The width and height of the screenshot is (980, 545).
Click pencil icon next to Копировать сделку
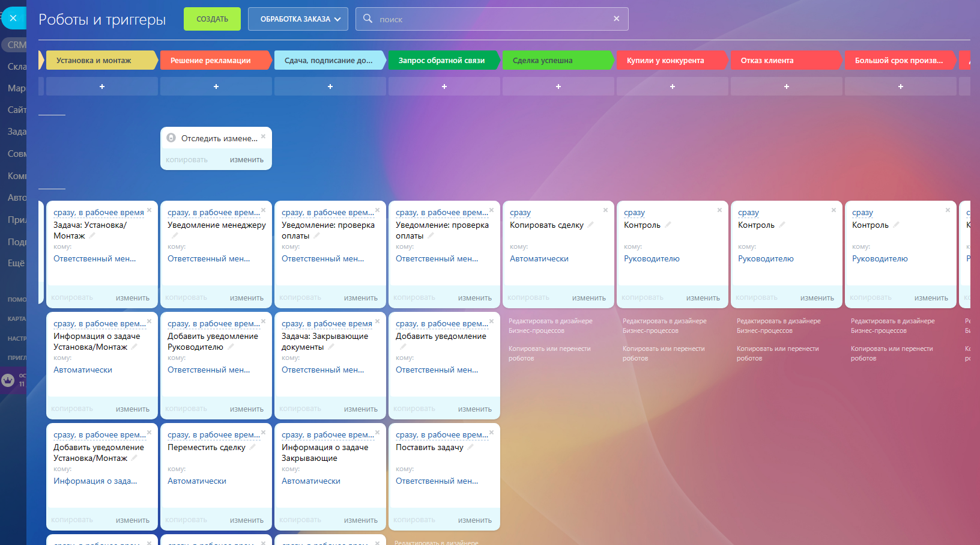(x=590, y=225)
